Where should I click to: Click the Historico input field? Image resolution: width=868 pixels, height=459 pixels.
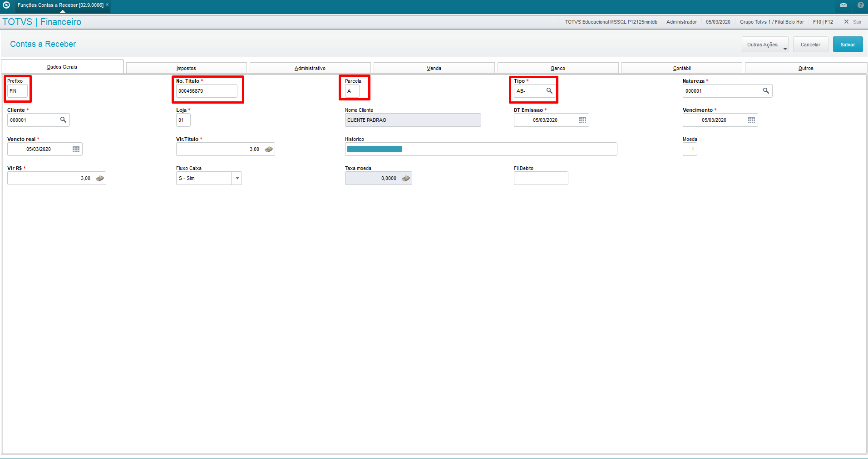(481, 149)
